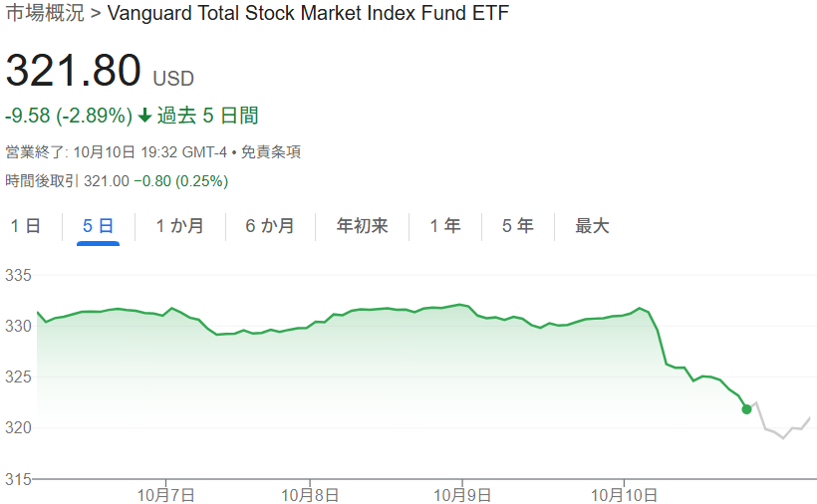
Task: Select the 5日 range tab
Action: point(98,226)
